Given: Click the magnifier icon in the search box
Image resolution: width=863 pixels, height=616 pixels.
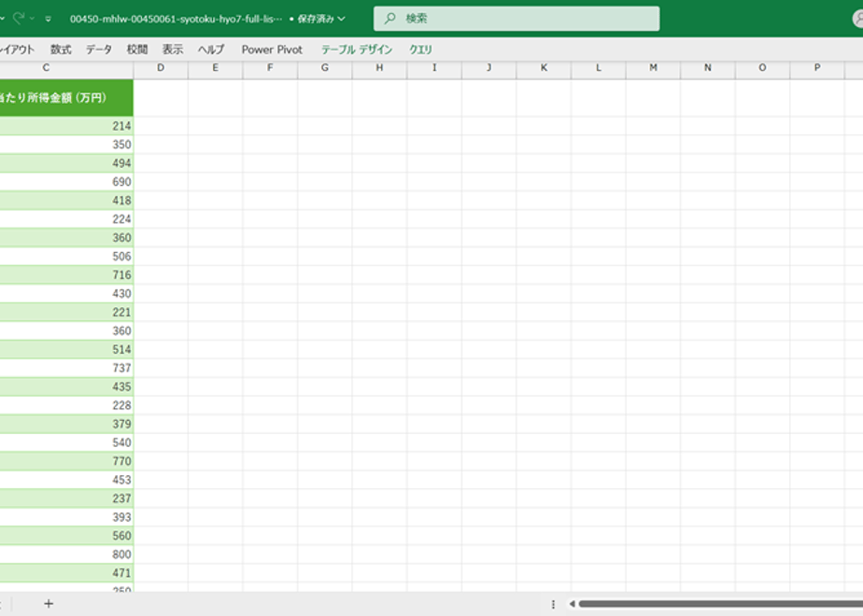Looking at the screenshot, I should click(390, 18).
